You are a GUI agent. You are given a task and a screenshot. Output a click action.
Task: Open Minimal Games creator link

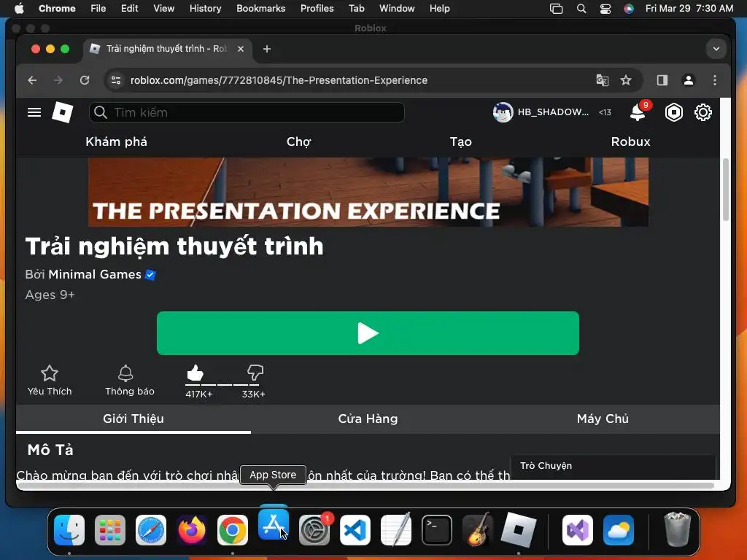[x=95, y=274]
